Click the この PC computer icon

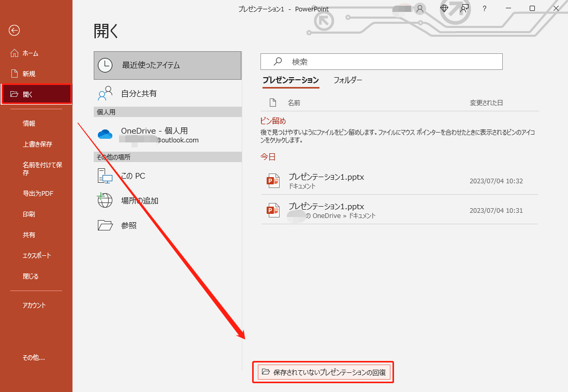pyautogui.click(x=105, y=176)
